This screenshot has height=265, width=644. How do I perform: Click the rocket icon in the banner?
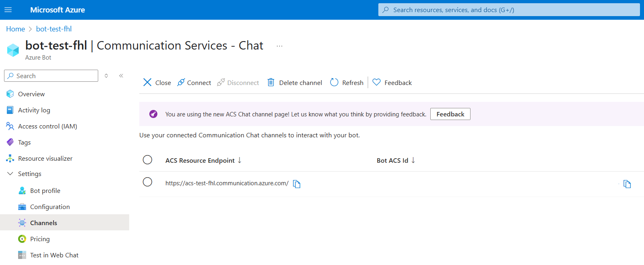tap(153, 114)
